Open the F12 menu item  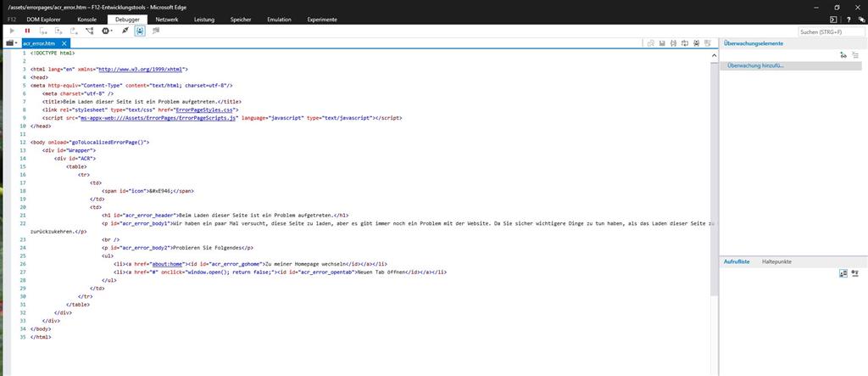tap(12, 20)
